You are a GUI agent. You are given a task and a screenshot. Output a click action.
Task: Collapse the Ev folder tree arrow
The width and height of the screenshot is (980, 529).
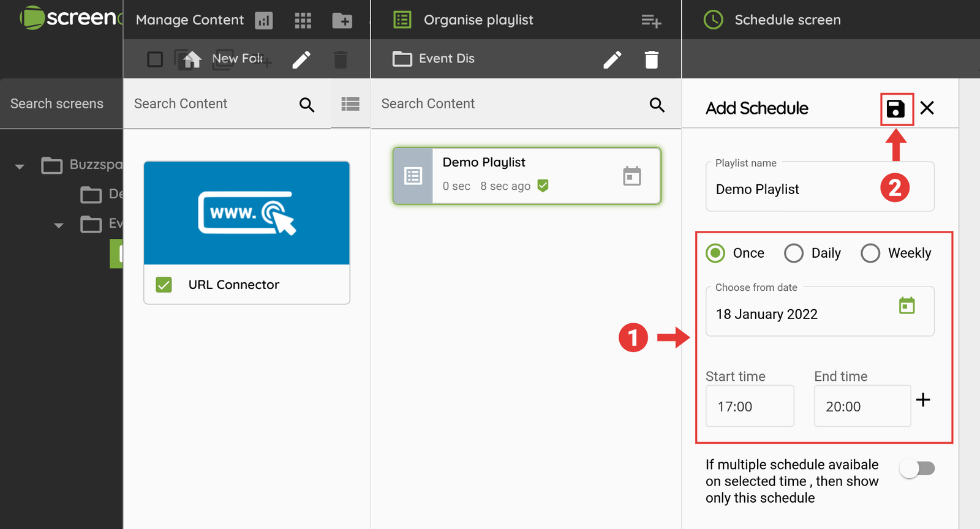(x=59, y=225)
